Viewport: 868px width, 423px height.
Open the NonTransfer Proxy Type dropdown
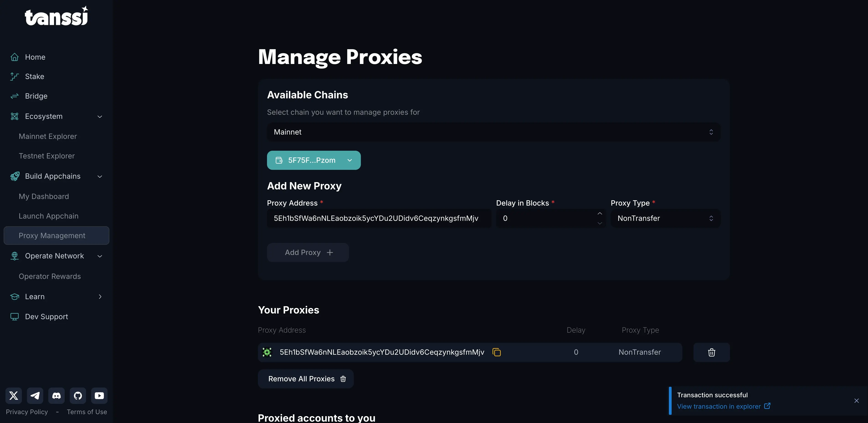click(665, 218)
